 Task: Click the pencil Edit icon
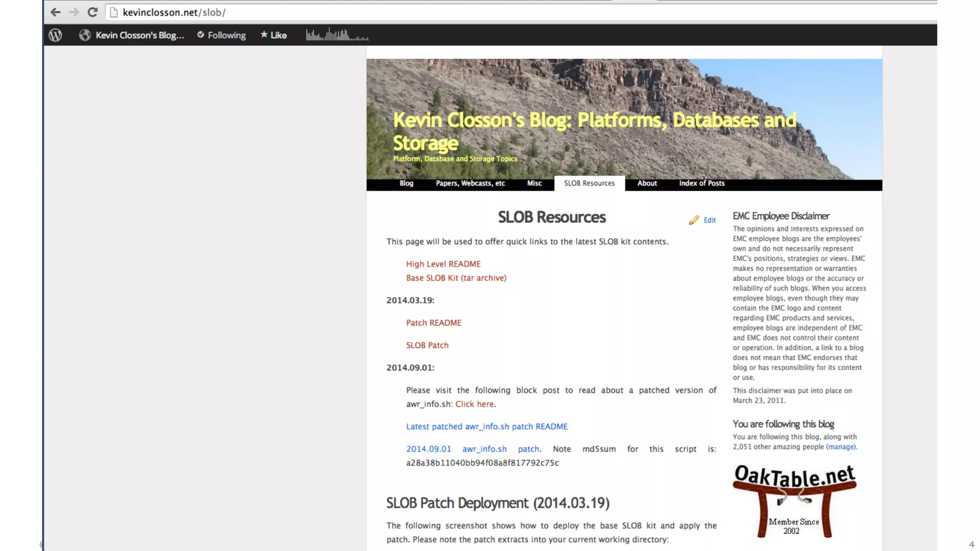click(694, 220)
